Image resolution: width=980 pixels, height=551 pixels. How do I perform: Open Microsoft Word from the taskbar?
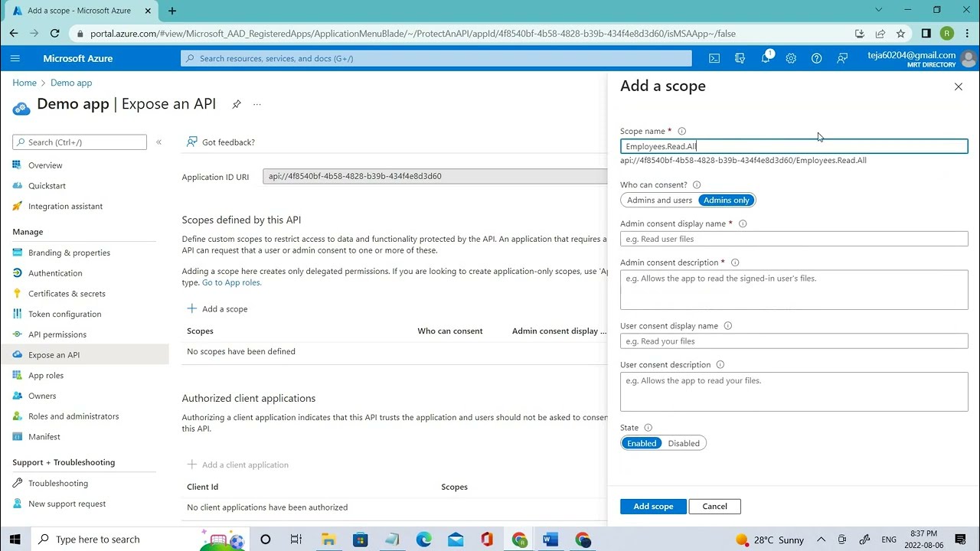(x=550, y=540)
